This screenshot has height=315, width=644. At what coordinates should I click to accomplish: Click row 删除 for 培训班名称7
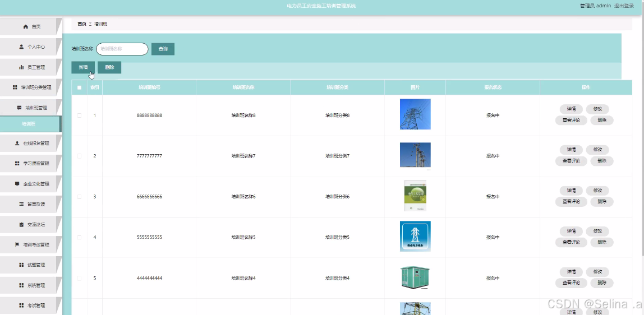click(602, 161)
